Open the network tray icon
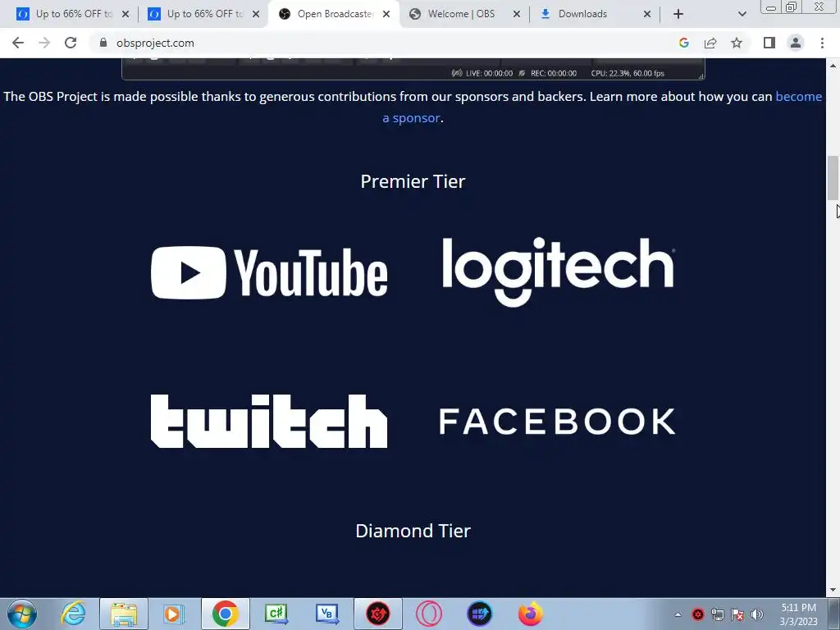 717,614
